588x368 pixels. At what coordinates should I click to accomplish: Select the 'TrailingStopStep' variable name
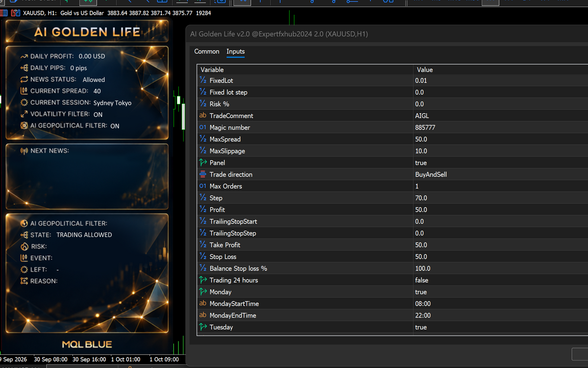[233, 234]
